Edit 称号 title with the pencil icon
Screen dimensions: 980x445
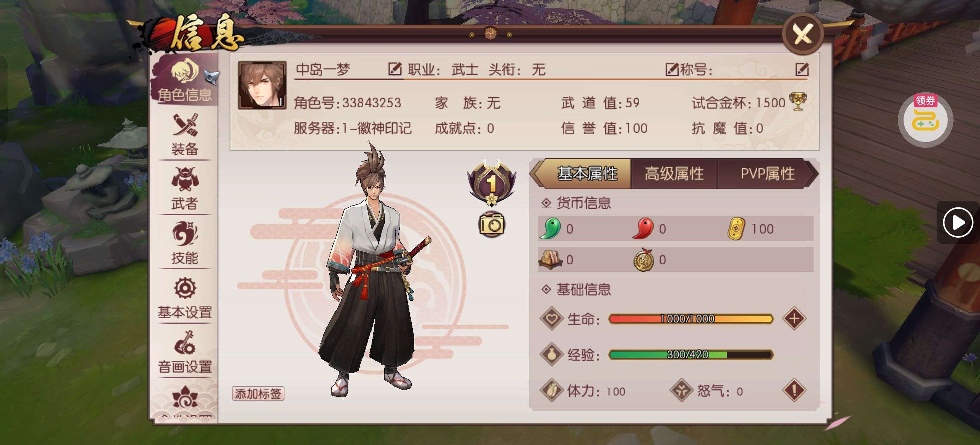pos(802,69)
